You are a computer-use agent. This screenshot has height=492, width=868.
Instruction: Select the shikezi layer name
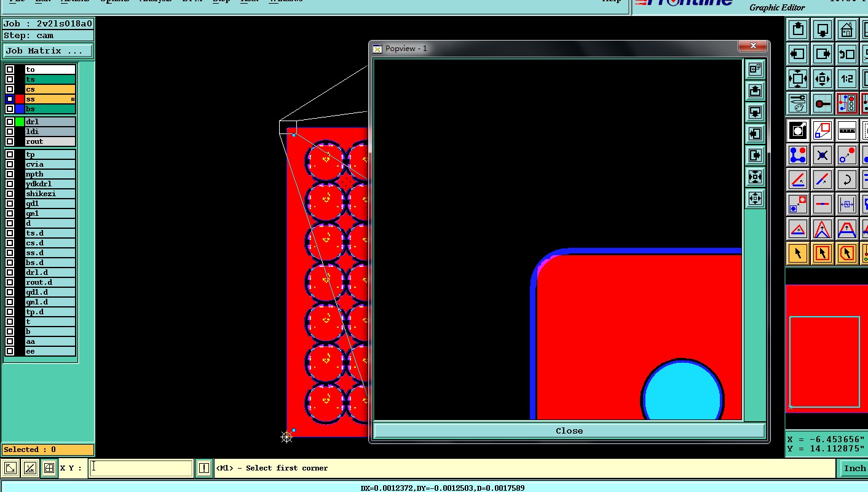pyautogui.click(x=50, y=194)
